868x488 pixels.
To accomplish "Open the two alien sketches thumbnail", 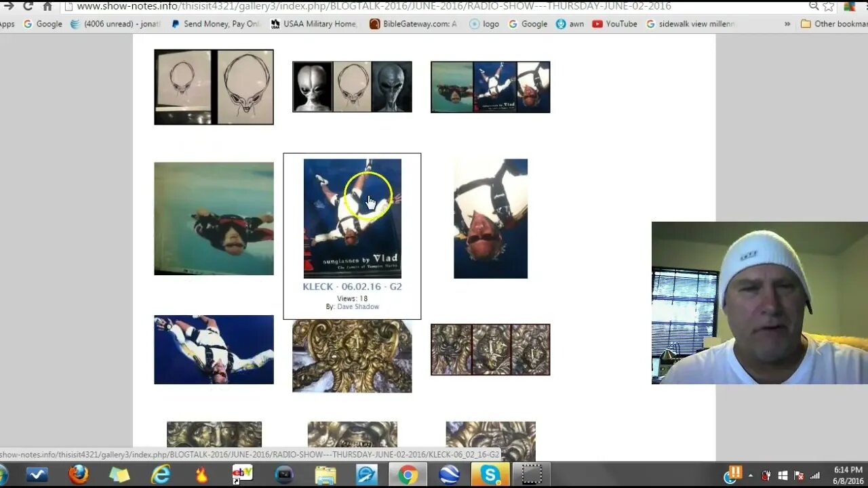I will click(214, 87).
